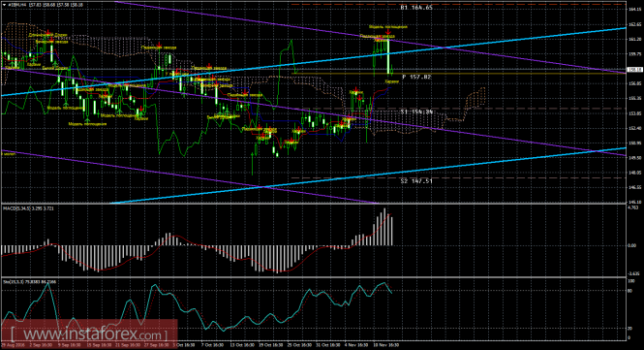Click the red arrow above the latest tall candle

[x=387, y=32]
